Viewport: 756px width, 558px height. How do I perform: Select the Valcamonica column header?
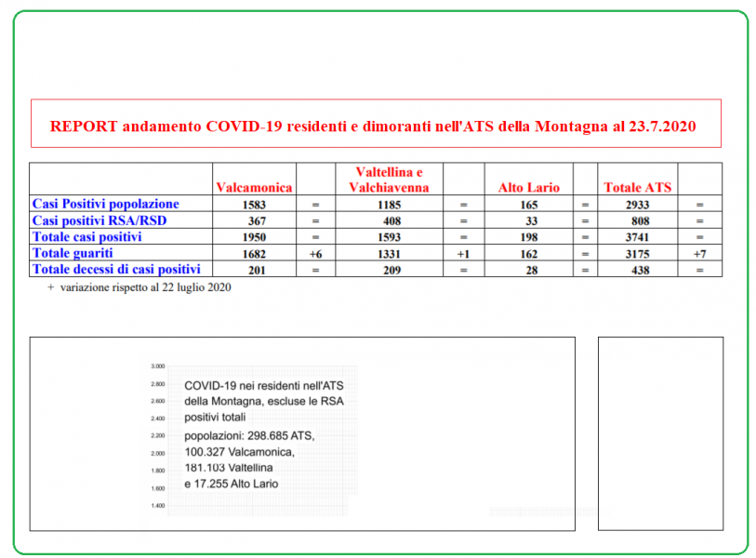(x=254, y=187)
